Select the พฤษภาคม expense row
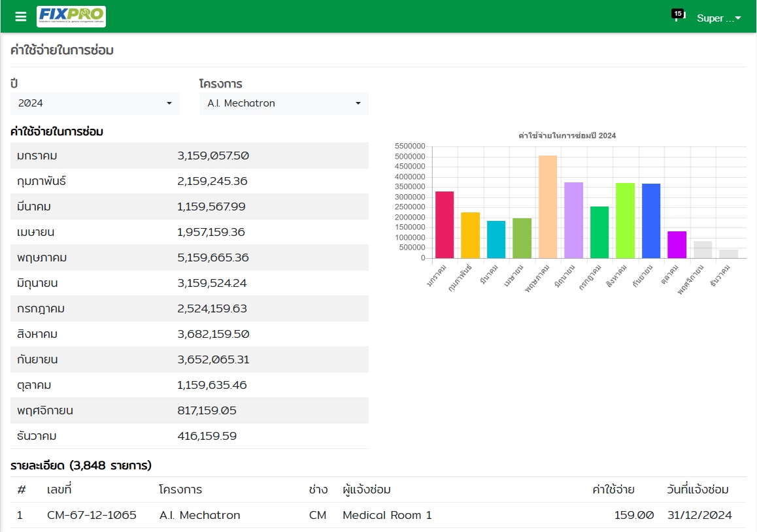This screenshot has height=532, width=757. [x=189, y=258]
